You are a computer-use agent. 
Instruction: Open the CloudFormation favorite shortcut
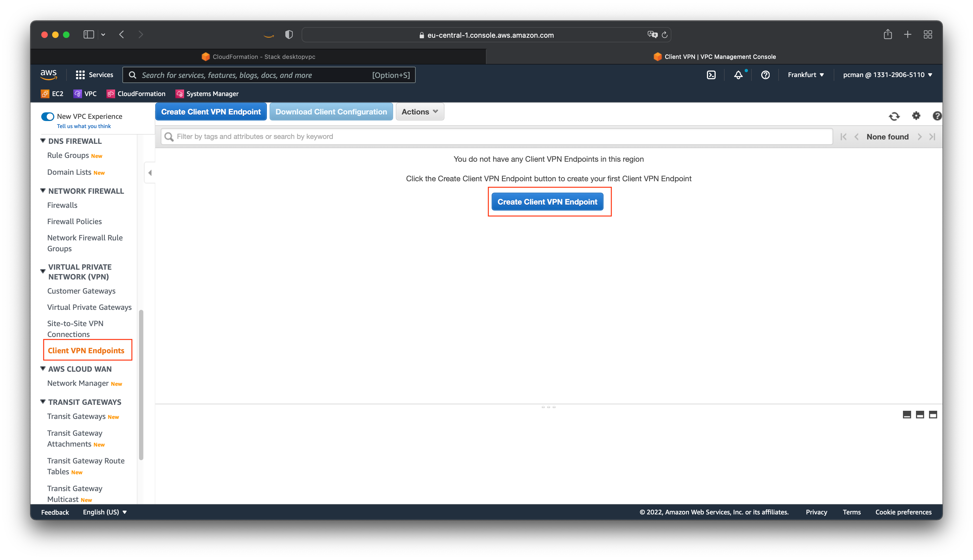136,94
